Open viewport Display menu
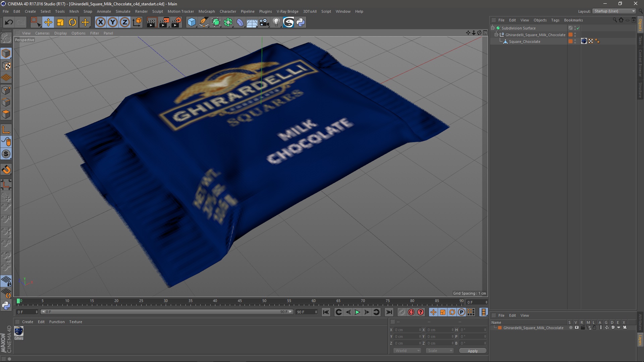 click(x=60, y=33)
